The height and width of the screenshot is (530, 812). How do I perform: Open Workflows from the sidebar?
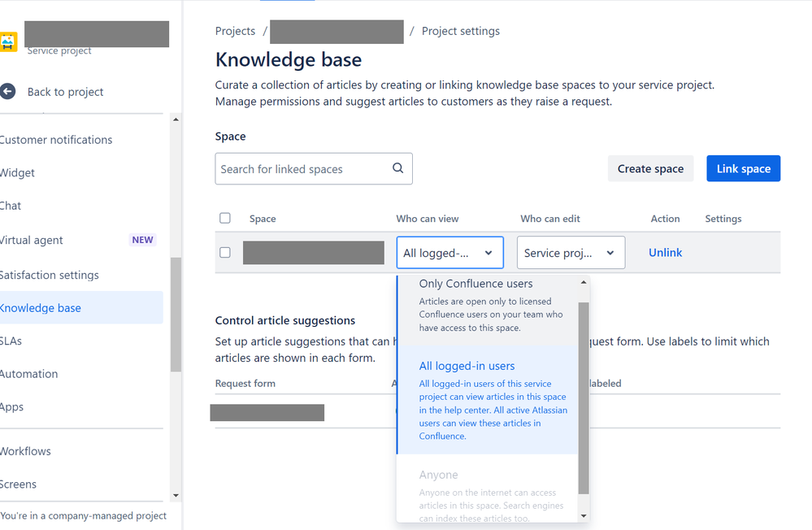pyautogui.click(x=25, y=450)
